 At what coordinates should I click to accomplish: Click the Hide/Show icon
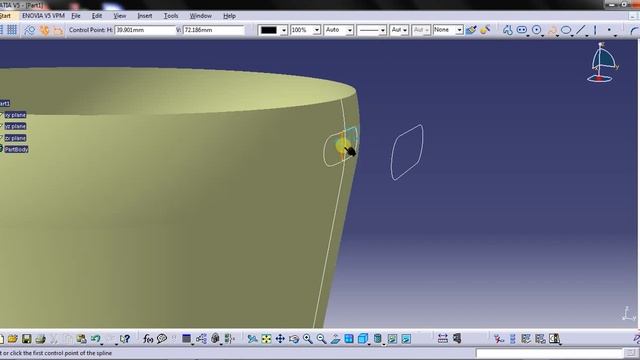coord(392,339)
